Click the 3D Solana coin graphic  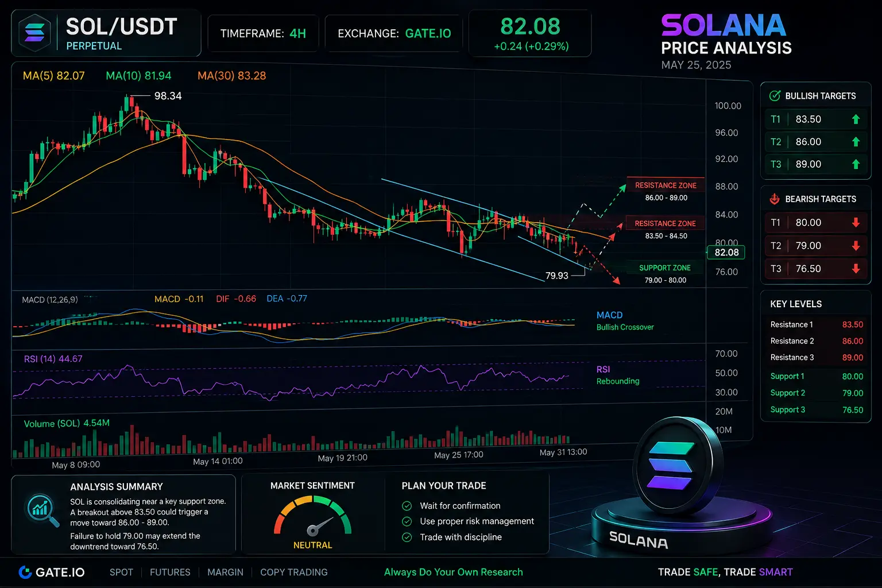678,466
